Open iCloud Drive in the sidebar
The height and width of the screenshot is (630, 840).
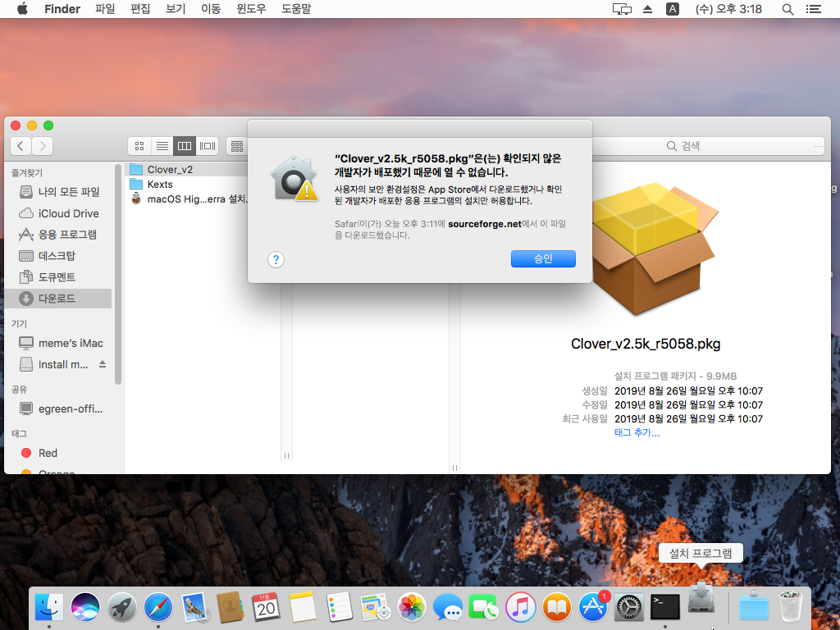pyautogui.click(x=59, y=213)
